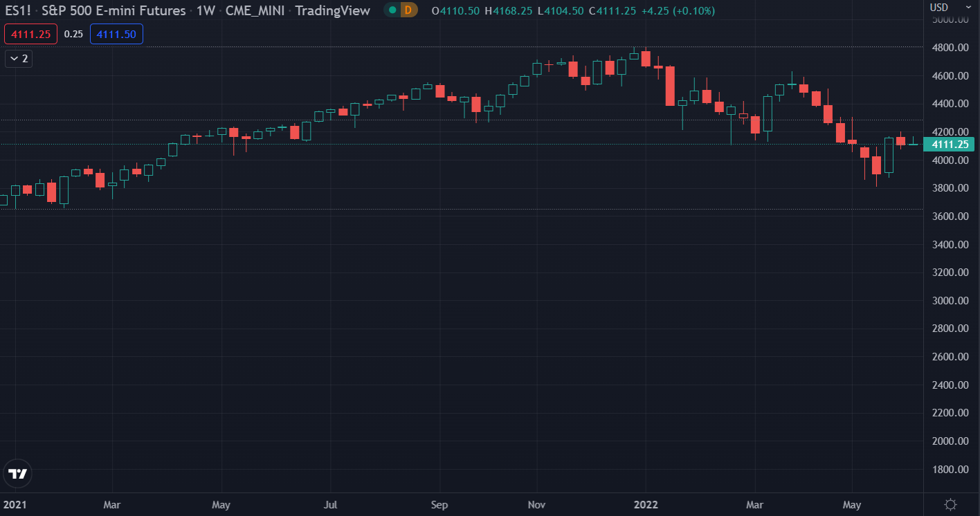Viewport: 980px width, 516px height.
Task: Click the green market status dot
Action: coord(392,10)
